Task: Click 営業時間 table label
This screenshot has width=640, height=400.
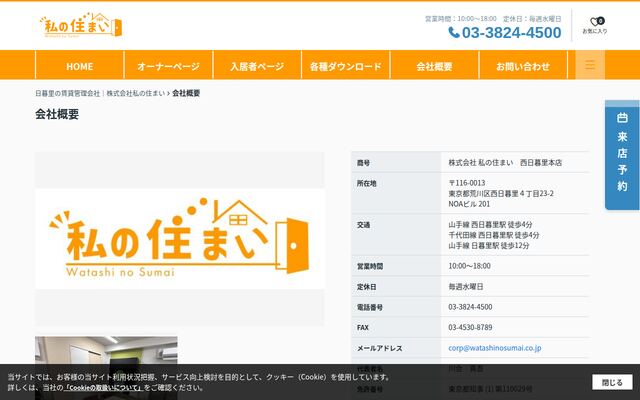Action: coord(370,267)
